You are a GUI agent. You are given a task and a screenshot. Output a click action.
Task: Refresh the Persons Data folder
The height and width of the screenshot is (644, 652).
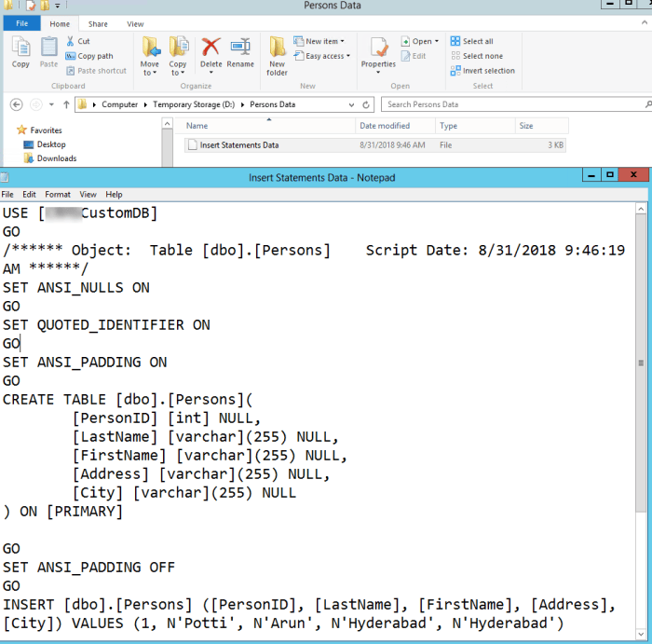pyautogui.click(x=366, y=104)
